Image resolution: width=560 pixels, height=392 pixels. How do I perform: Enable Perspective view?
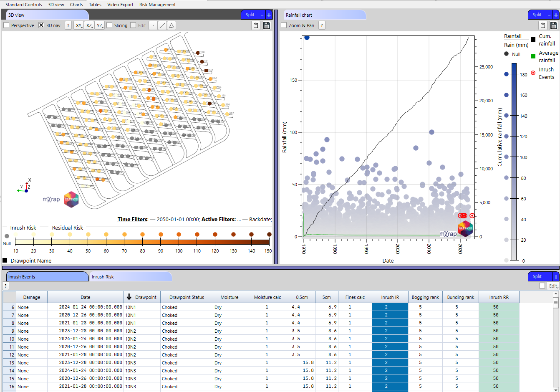6,25
